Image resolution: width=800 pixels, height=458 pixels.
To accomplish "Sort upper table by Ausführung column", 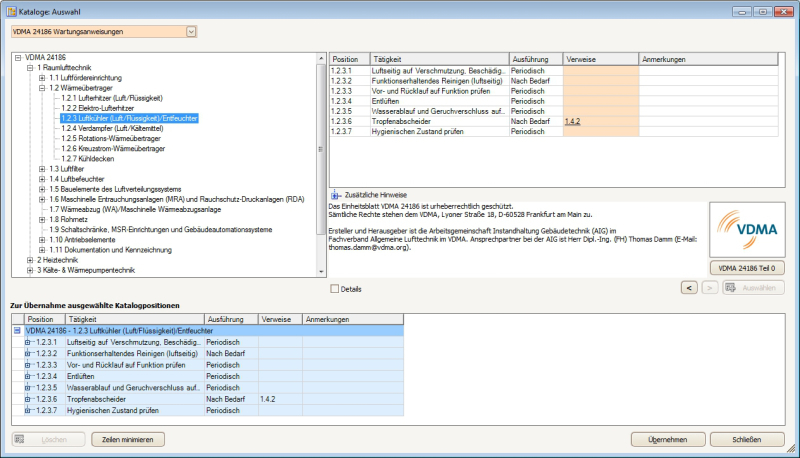I will pyautogui.click(x=536, y=59).
